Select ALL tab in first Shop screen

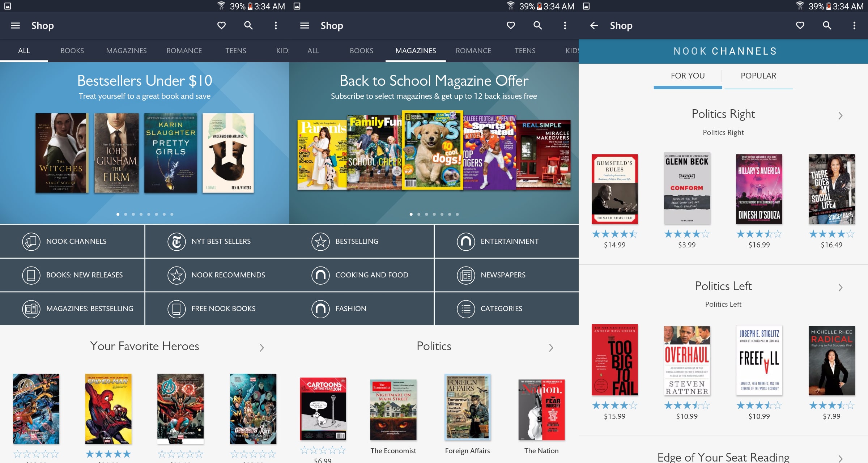tap(24, 51)
